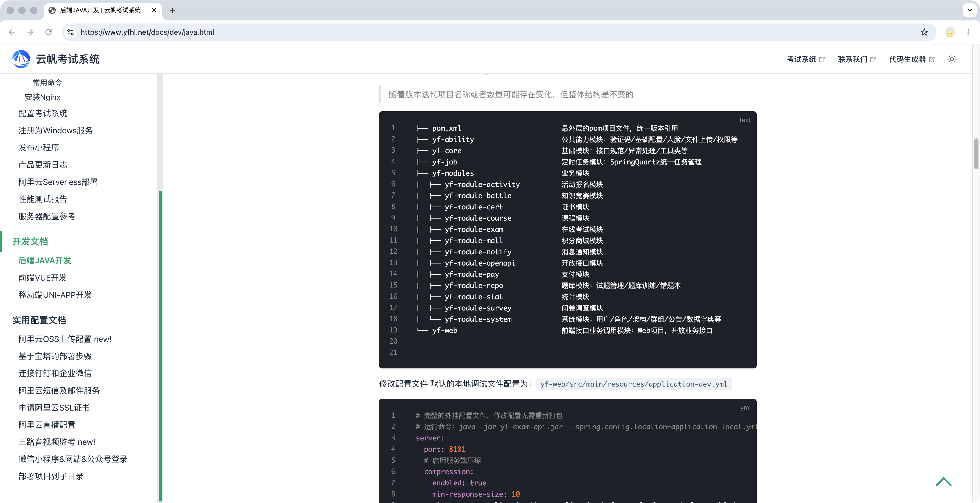Viewport: 980px width, 503px height.
Task: Open 三路音视频监考 new! page
Action: [x=57, y=442]
